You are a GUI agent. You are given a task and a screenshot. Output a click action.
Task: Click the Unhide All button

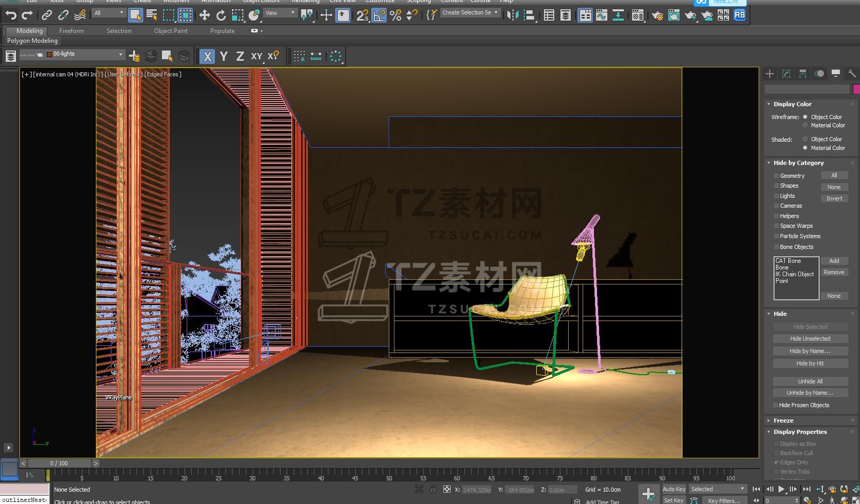coord(810,381)
